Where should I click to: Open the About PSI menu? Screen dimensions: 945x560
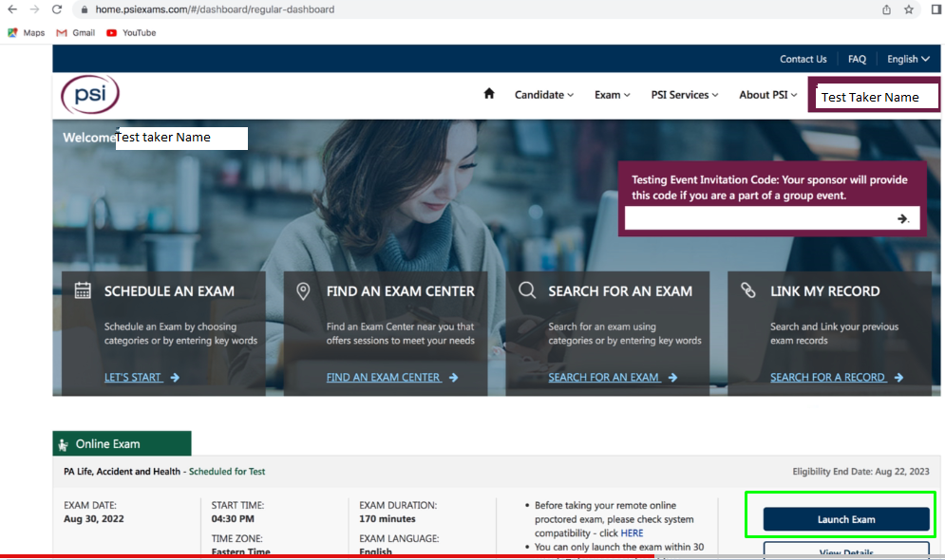pyautogui.click(x=766, y=94)
